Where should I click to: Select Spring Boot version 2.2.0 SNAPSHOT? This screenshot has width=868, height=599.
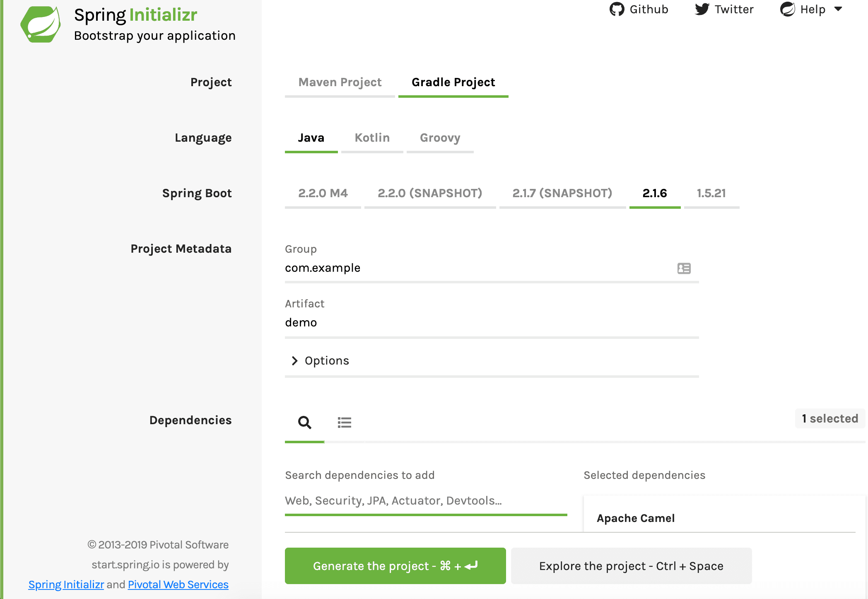[x=430, y=193]
